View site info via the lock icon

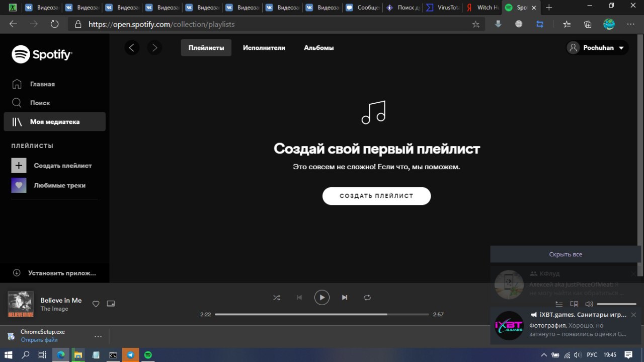(78, 24)
